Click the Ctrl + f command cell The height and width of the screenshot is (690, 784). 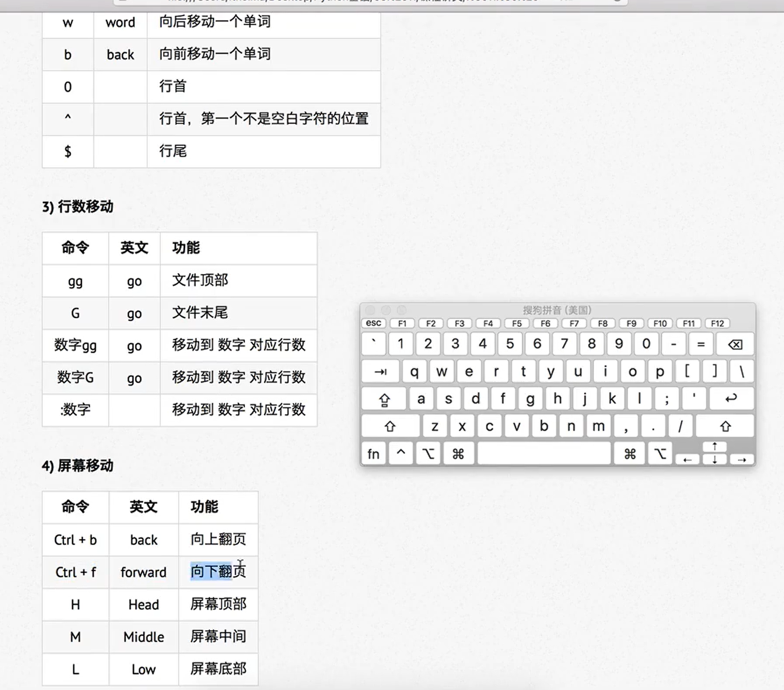point(75,572)
